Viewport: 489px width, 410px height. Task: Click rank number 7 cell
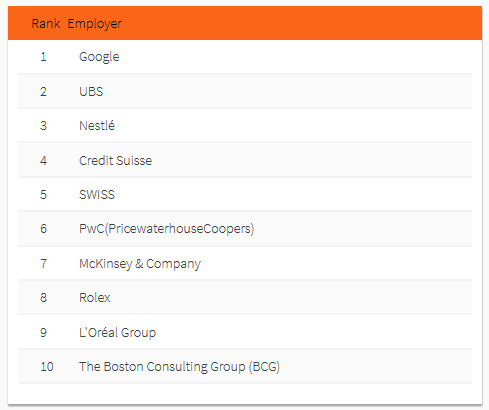point(43,264)
